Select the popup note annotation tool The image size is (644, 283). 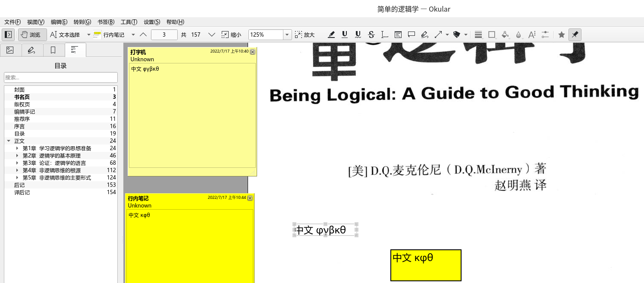pos(412,35)
